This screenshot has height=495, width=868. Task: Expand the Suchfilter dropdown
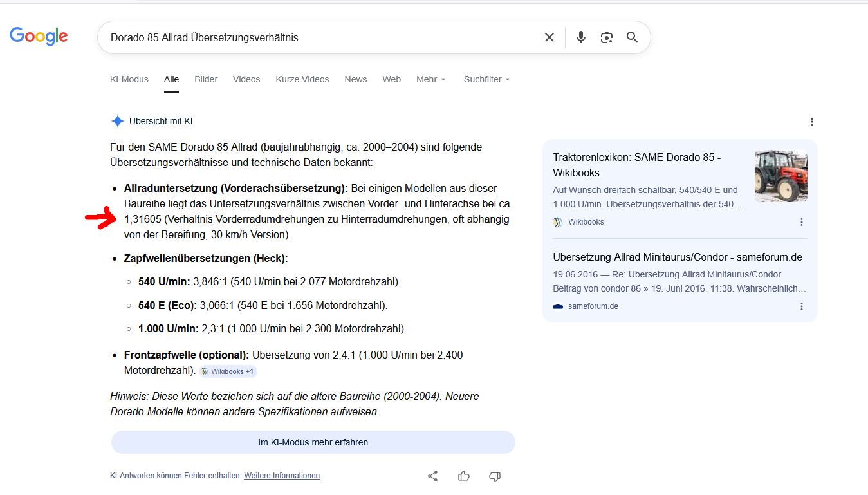[486, 79]
